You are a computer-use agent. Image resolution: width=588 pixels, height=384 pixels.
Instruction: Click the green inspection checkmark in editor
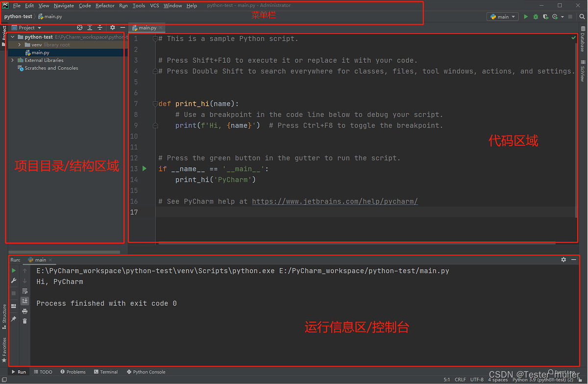(574, 38)
